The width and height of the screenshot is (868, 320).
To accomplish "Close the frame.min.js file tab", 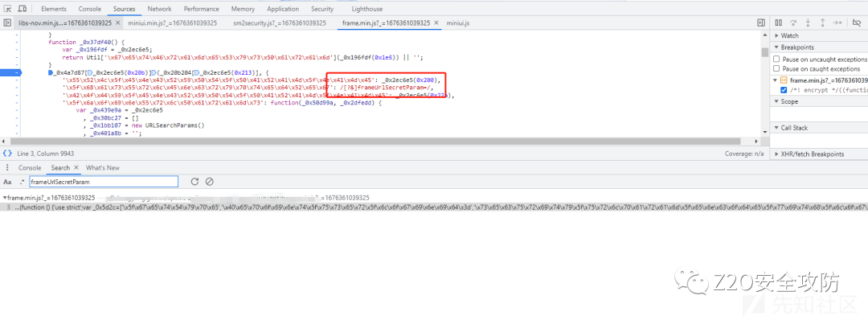I will point(436,23).
